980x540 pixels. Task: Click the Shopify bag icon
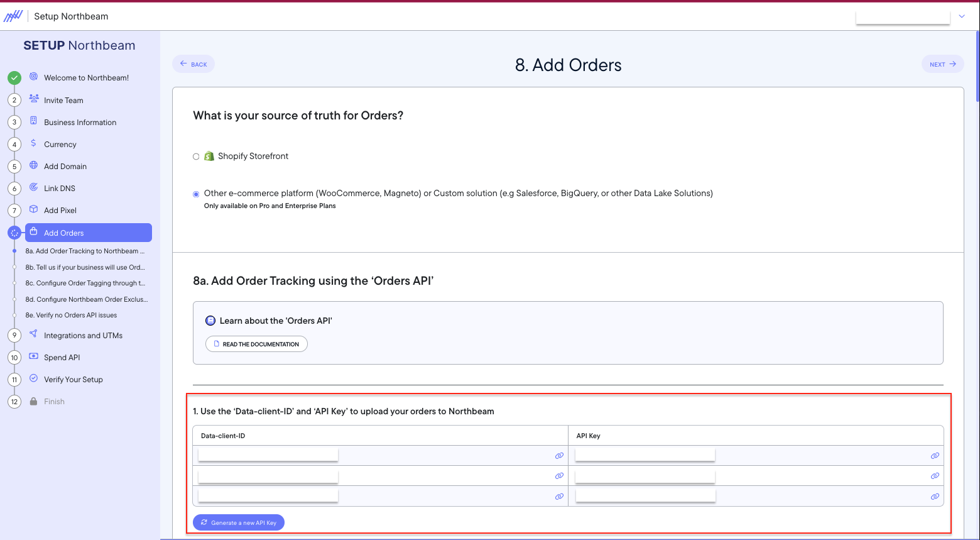(x=209, y=156)
